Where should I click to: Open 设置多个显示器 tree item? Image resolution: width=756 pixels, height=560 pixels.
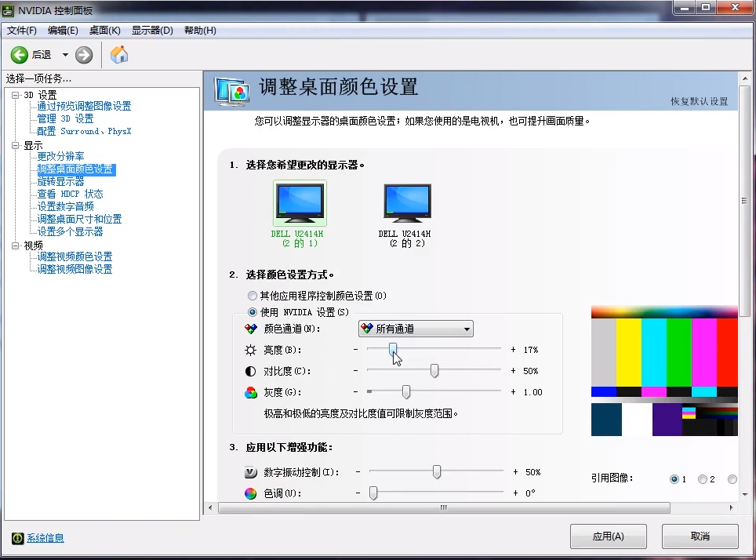71,231
